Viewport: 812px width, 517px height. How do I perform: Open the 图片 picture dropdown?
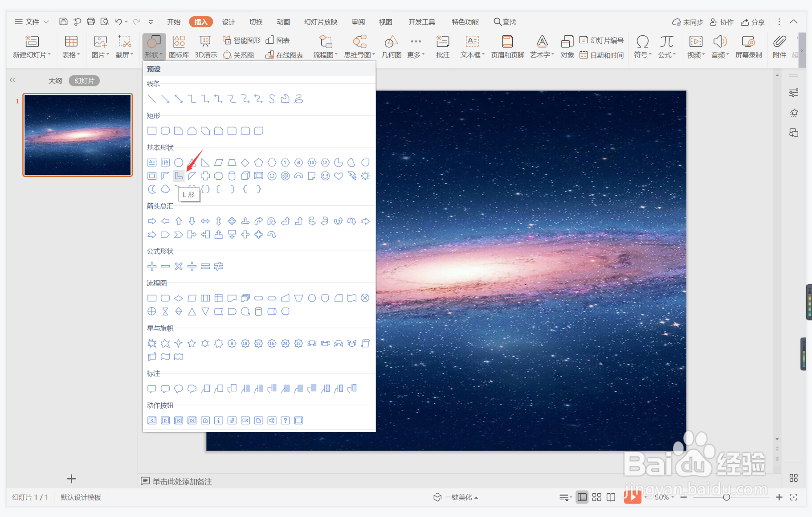click(x=100, y=55)
